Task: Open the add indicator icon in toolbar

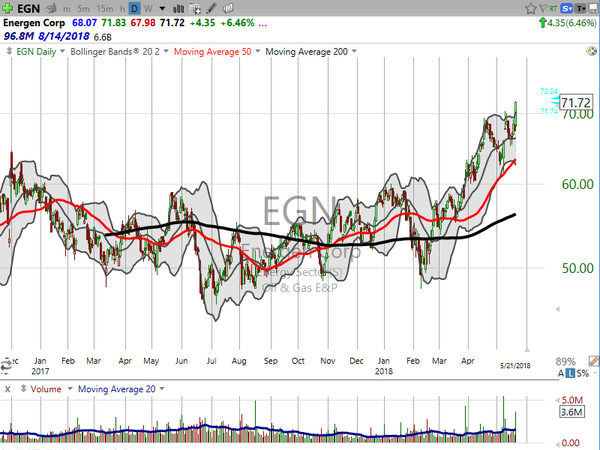Action: click(x=195, y=8)
